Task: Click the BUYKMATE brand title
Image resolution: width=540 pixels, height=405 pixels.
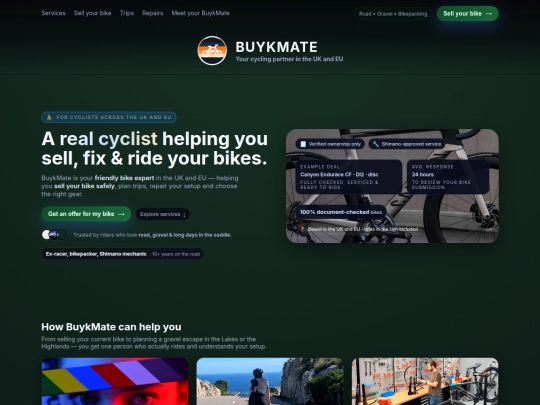Action: [277, 47]
